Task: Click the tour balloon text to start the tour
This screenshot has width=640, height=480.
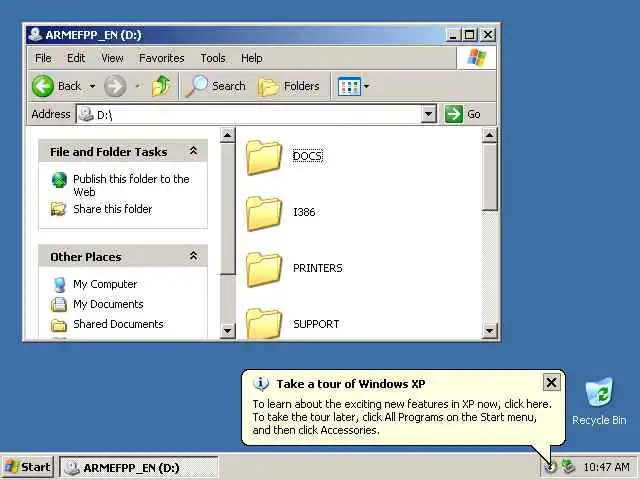Action: tap(402, 417)
